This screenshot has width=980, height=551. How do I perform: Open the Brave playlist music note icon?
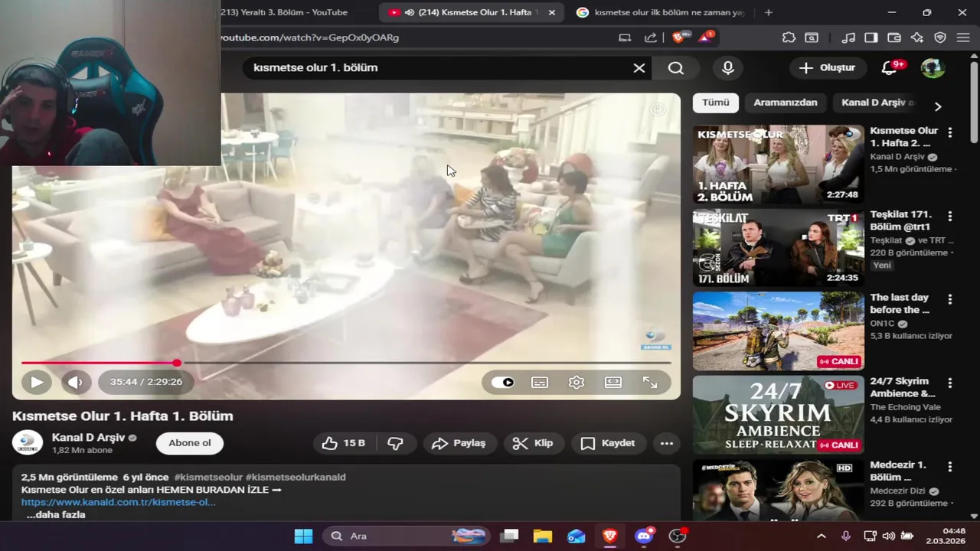point(848,37)
